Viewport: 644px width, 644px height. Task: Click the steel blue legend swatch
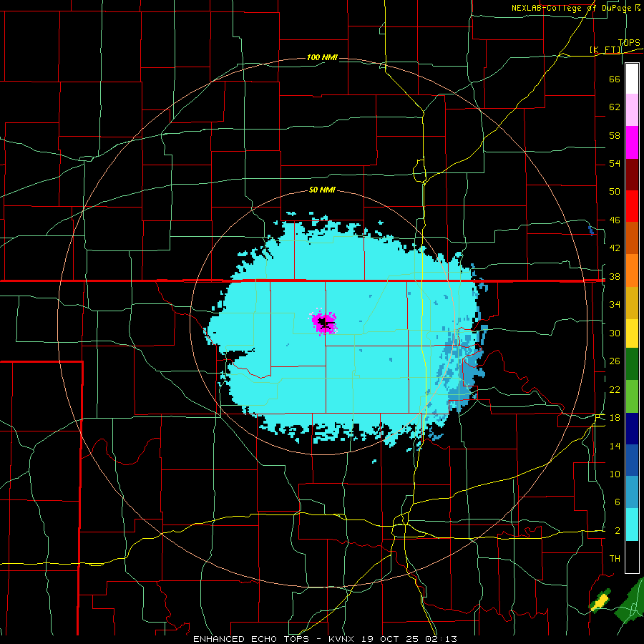point(632,492)
